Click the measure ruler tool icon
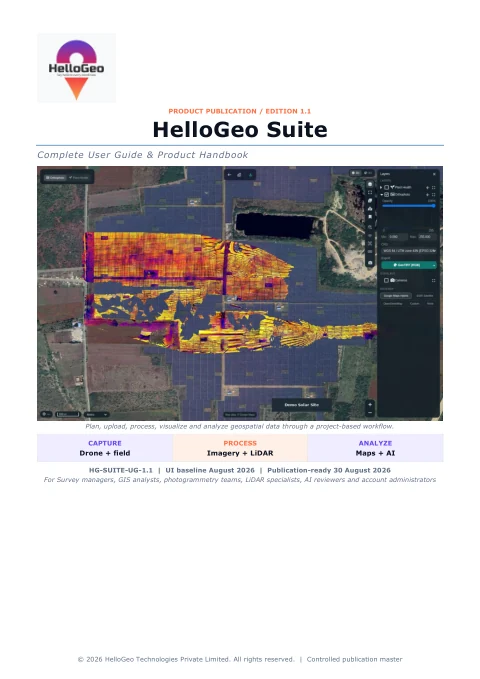 pyautogui.click(x=370, y=252)
